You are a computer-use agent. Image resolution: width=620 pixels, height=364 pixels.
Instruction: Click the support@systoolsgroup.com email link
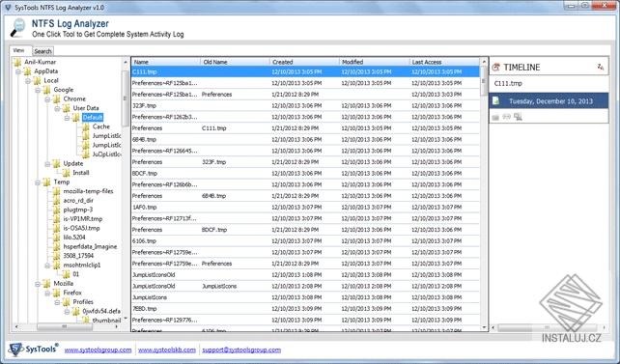241,350
